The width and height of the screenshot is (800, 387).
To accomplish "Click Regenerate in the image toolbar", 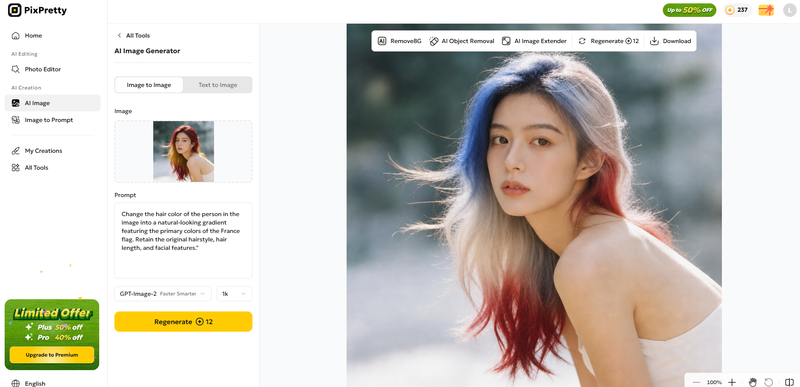I will coord(608,41).
